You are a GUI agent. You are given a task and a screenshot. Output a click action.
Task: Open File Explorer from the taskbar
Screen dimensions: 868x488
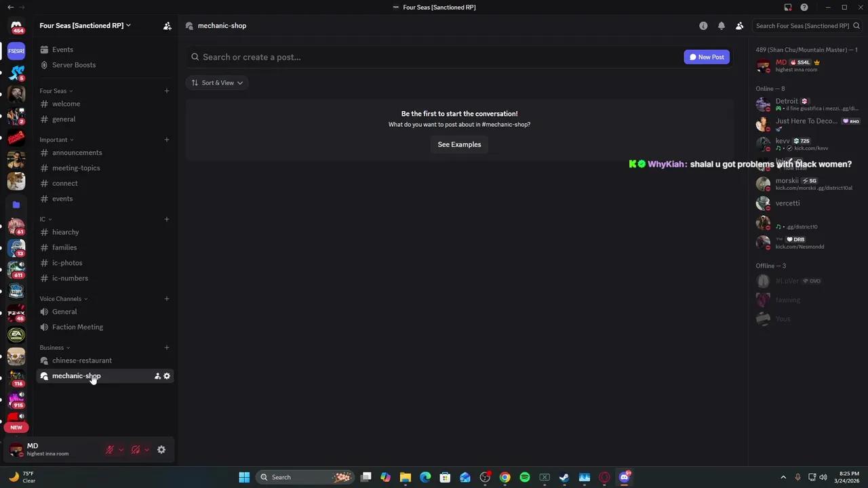click(406, 477)
